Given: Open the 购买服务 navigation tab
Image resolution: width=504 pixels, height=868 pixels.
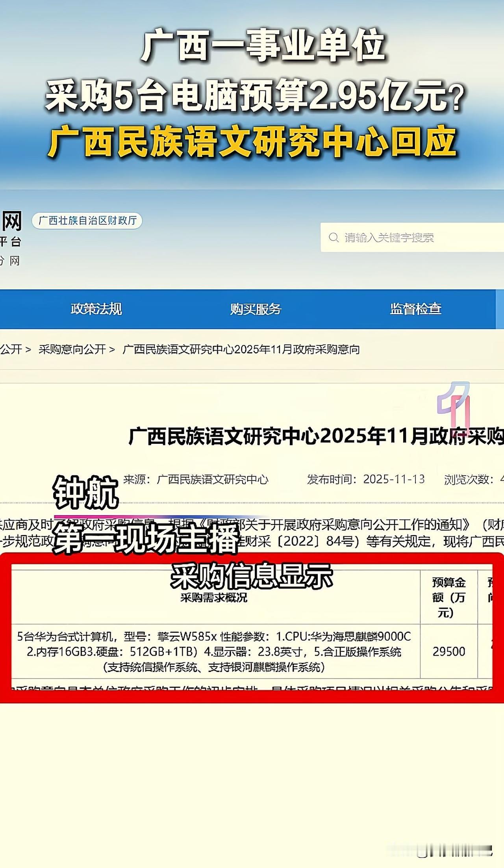Looking at the screenshot, I should 256,309.
